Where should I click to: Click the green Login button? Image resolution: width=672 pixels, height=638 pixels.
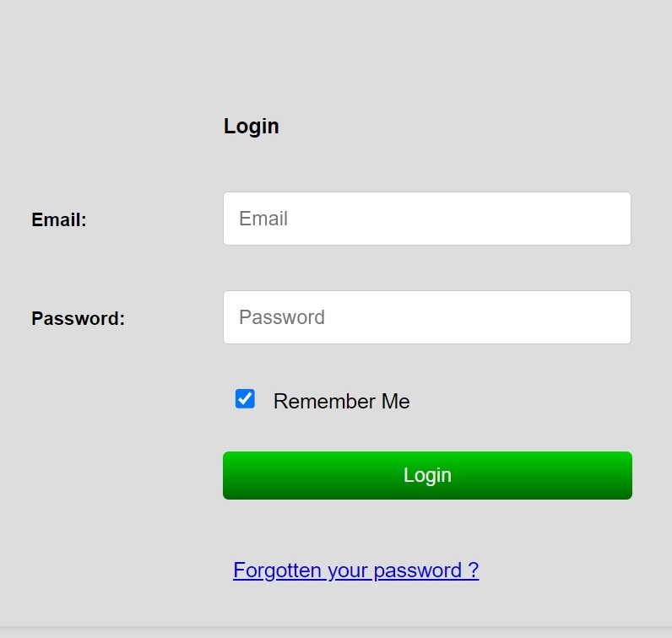coord(427,475)
